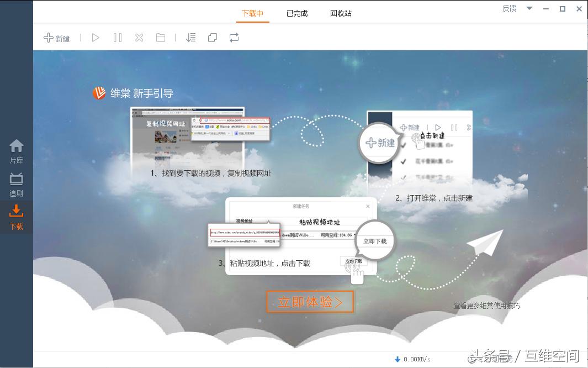Switch to the 已完成 tab
The width and height of the screenshot is (588, 368).
click(297, 13)
